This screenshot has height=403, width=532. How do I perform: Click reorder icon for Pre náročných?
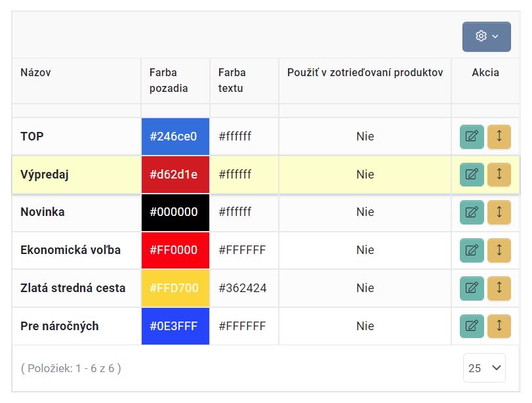click(x=499, y=326)
